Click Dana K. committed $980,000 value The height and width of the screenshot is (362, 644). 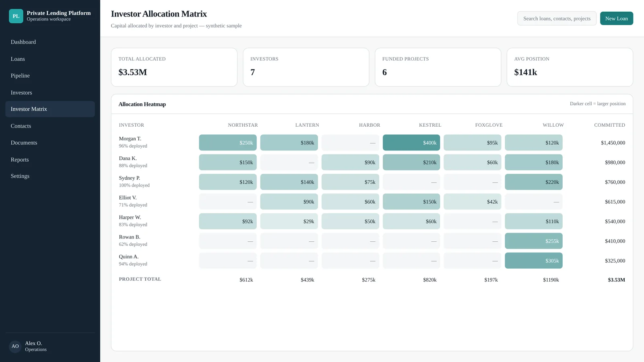coord(615,162)
